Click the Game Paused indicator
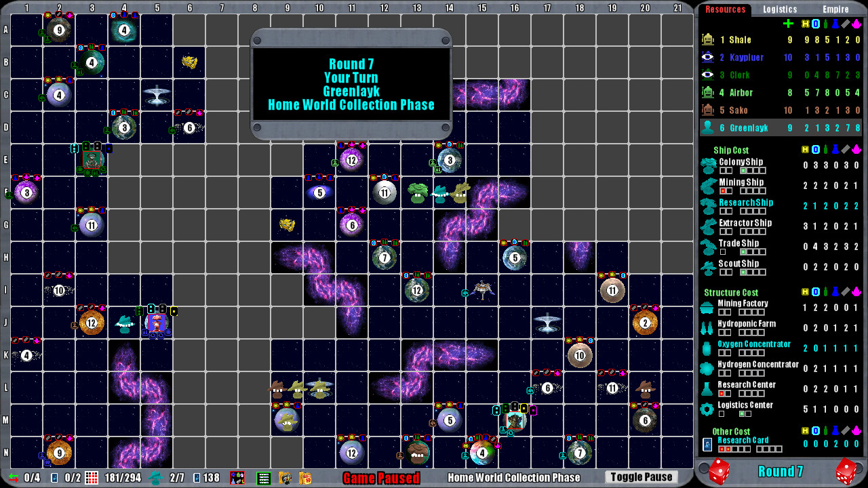The width and height of the screenshot is (868, 488). click(380, 476)
